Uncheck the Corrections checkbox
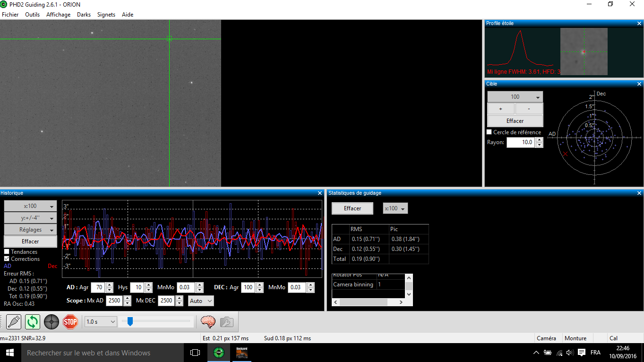The height and width of the screenshot is (362, 644). click(7, 259)
